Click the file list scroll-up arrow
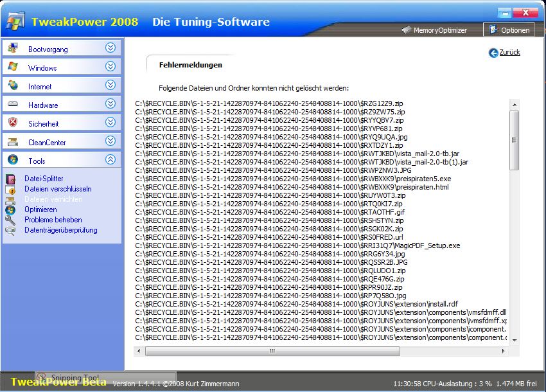This screenshot has width=546, height=392. [515, 105]
